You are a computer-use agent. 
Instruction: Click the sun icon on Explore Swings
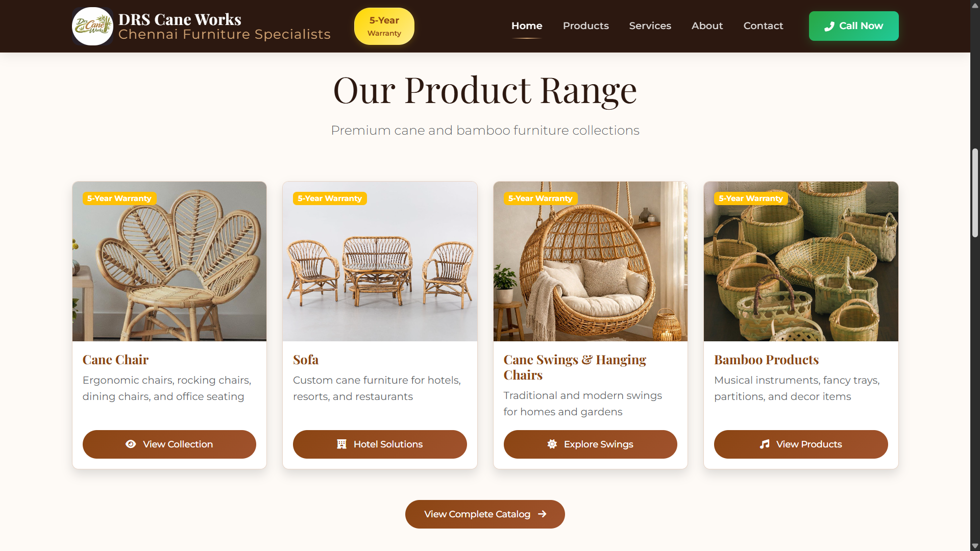tap(552, 444)
